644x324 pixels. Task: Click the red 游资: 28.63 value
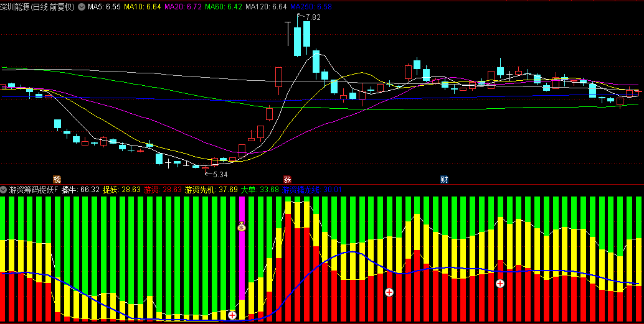163,190
